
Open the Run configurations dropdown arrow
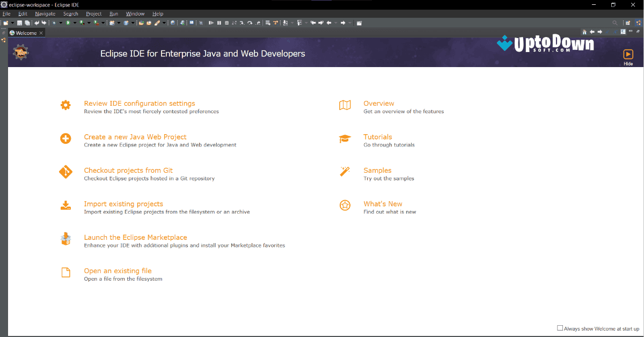click(75, 23)
